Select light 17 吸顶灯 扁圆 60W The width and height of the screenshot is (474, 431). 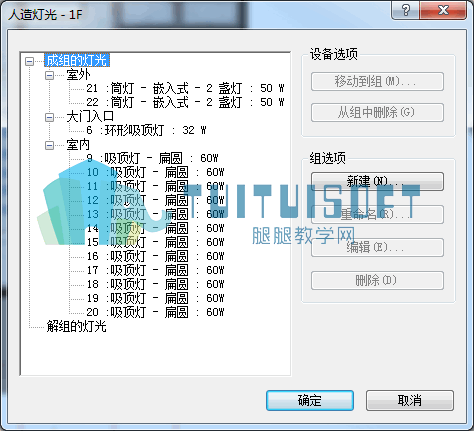tap(155, 270)
